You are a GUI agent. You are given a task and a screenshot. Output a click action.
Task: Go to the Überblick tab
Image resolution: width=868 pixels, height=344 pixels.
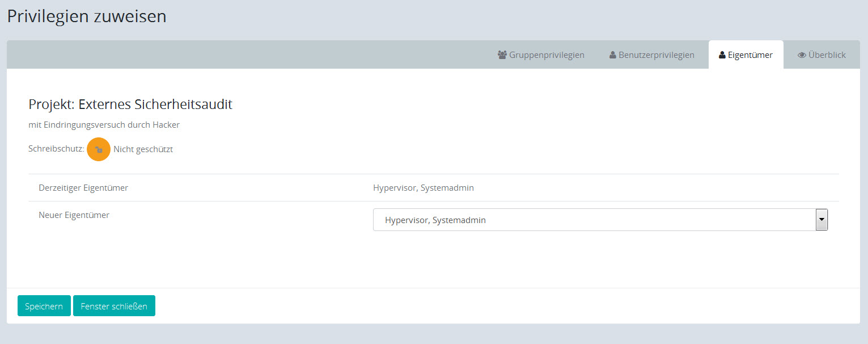click(827, 55)
